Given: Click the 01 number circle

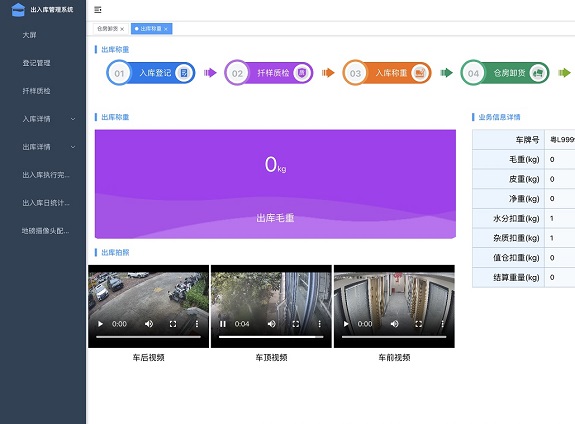Looking at the screenshot, I should point(119,73).
